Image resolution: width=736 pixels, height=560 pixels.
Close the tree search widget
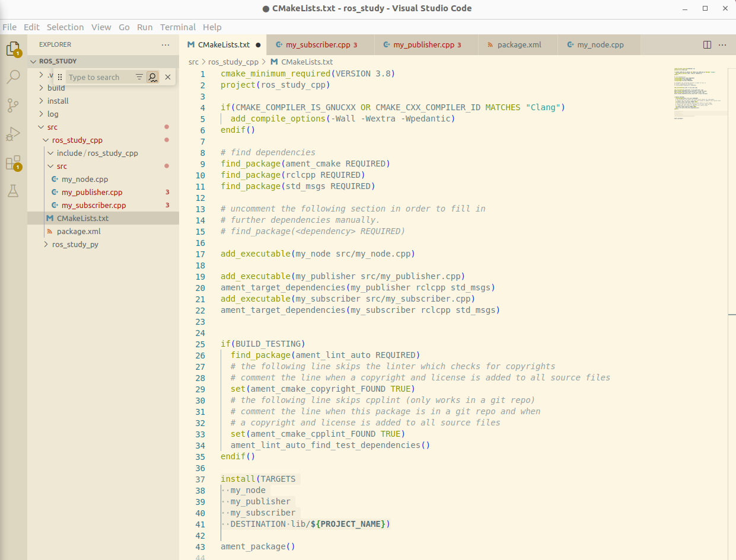click(x=168, y=77)
